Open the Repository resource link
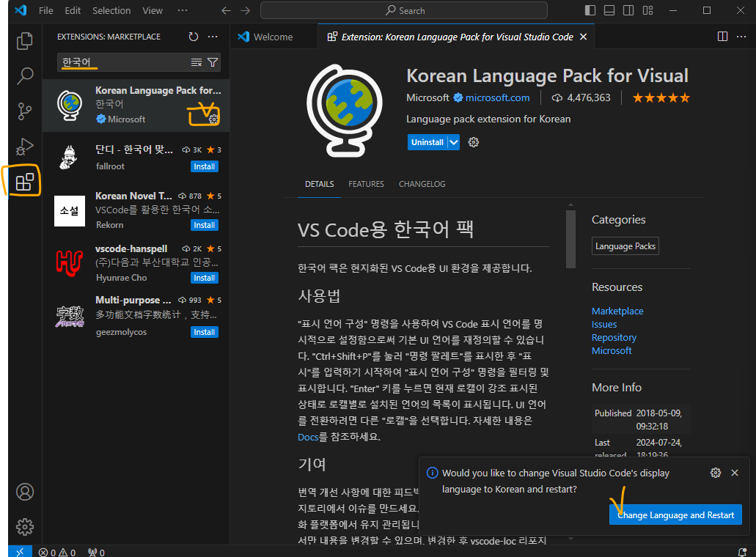Viewport: 756px width, 557px height. point(614,337)
